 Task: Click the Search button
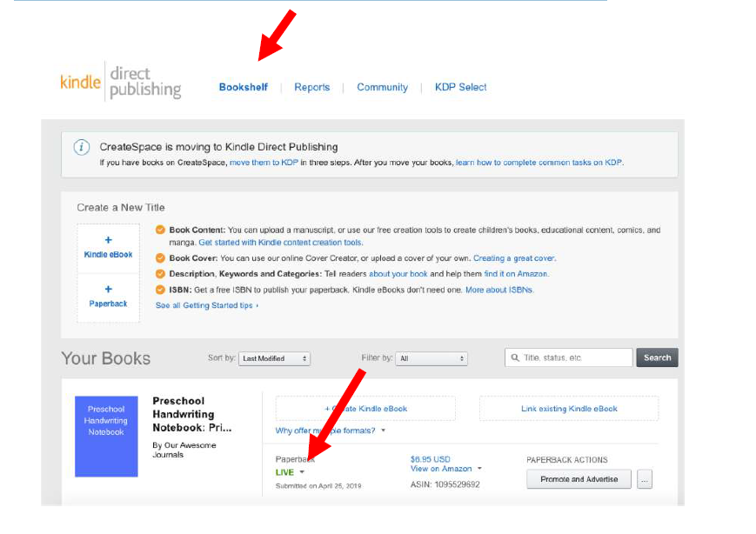(657, 357)
